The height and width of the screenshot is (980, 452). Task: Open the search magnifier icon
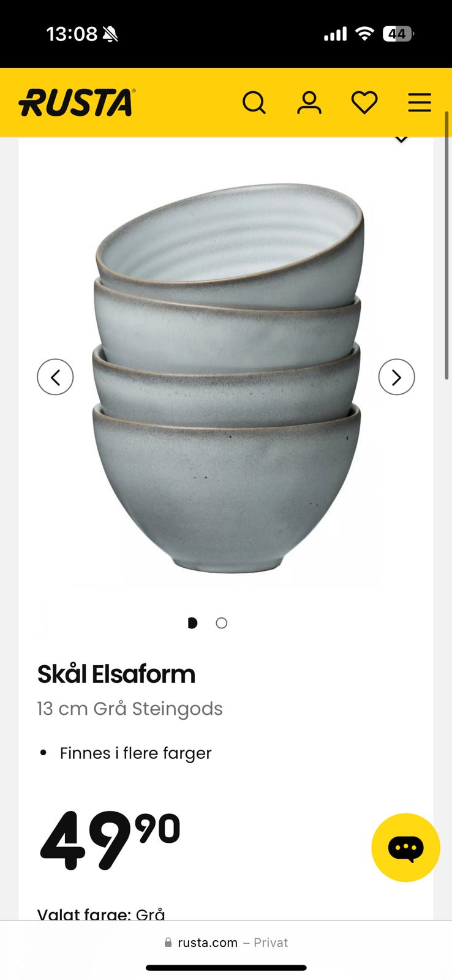coord(254,102)
